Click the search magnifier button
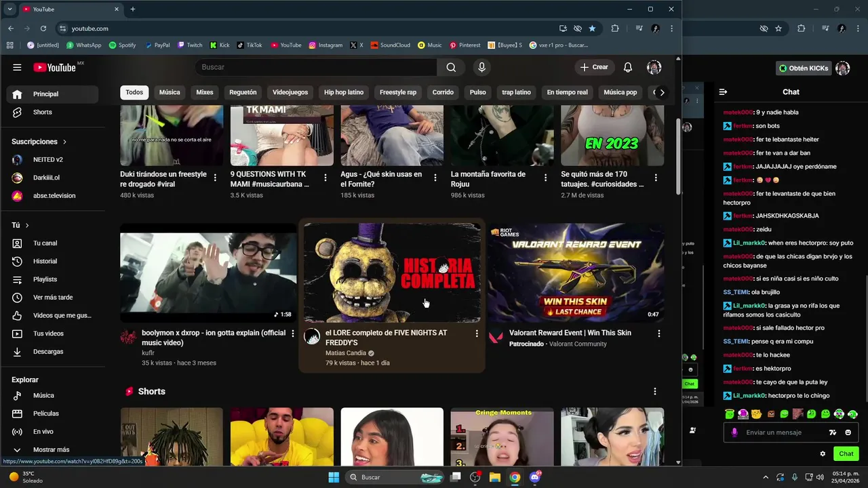The height and width of the screenshot is (488, 868). [x=451, y=67]
